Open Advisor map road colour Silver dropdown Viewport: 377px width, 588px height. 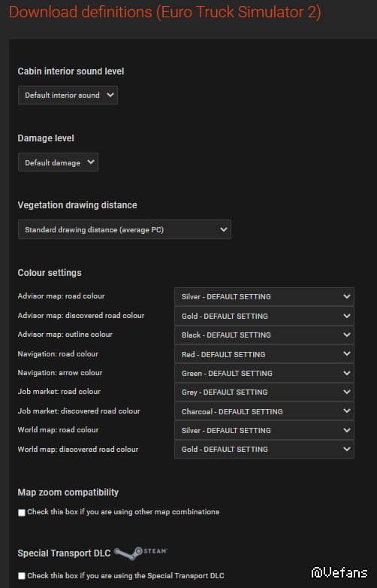264,296
